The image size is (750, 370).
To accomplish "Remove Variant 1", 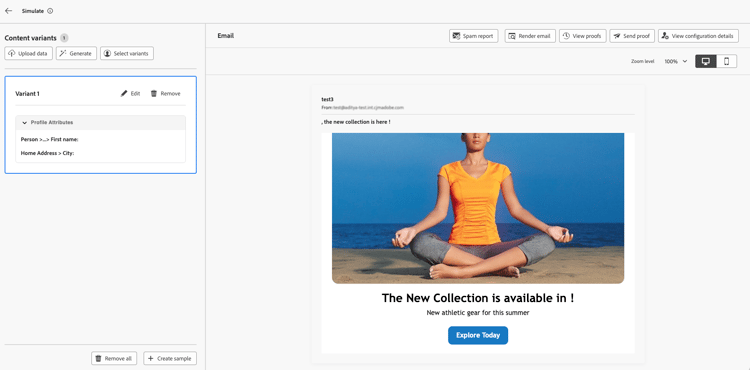I will click(165, 94).
